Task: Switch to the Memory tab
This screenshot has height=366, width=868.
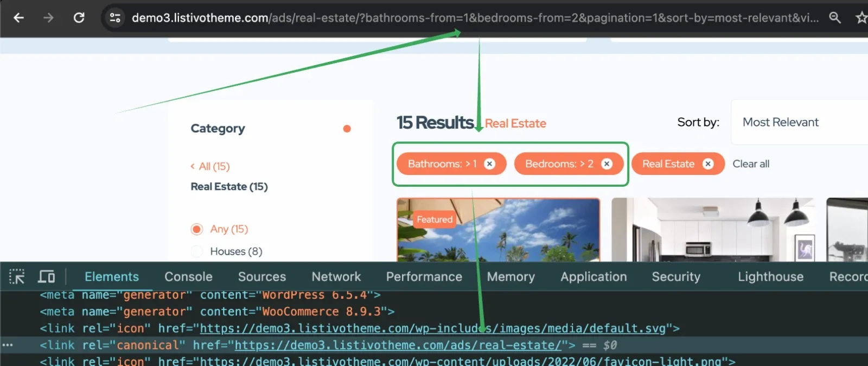Action: [511, 277]
